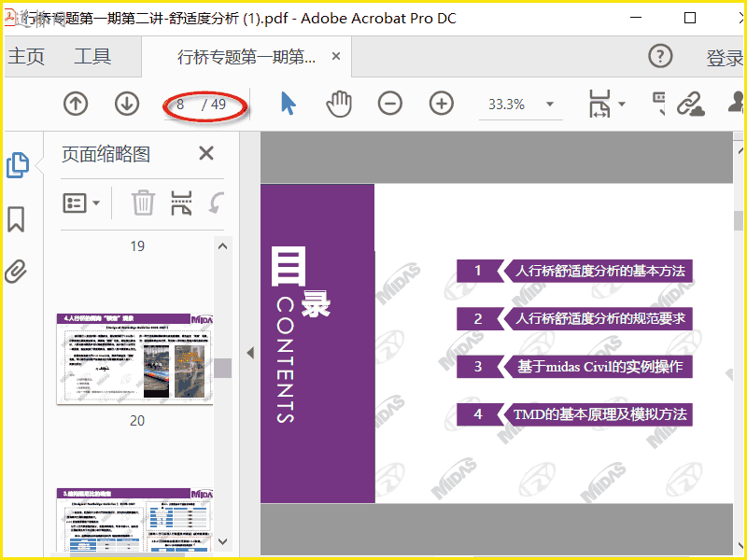
Task: Select the 行桥专题第一期第... document tab
Action: coord(246,57)
